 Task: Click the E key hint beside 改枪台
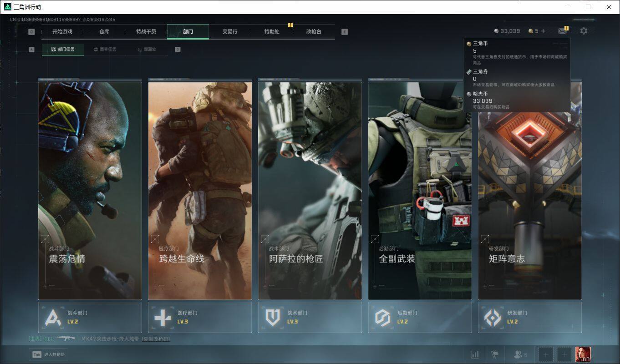click(345, 32)
